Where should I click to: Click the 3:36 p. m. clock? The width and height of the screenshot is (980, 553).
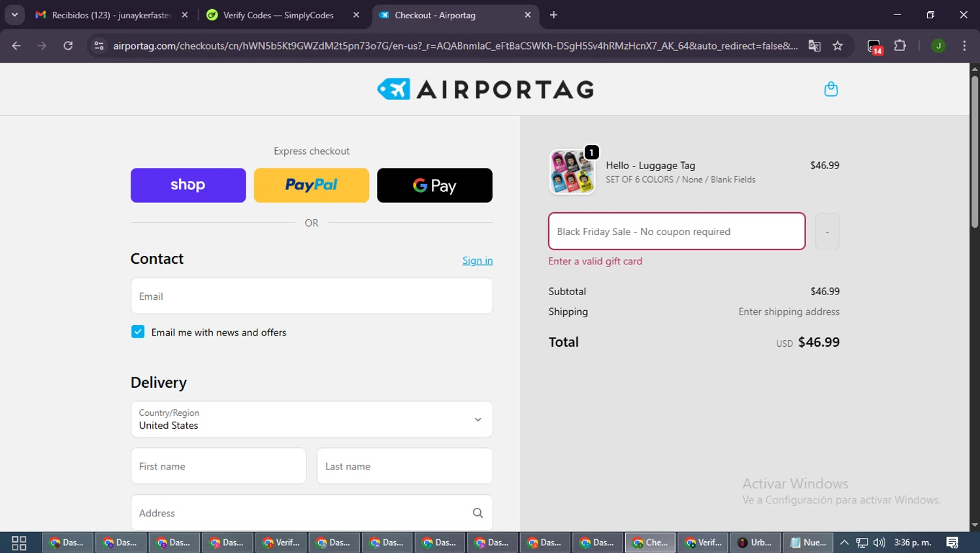pyautogui.click(x=913, y=543)
